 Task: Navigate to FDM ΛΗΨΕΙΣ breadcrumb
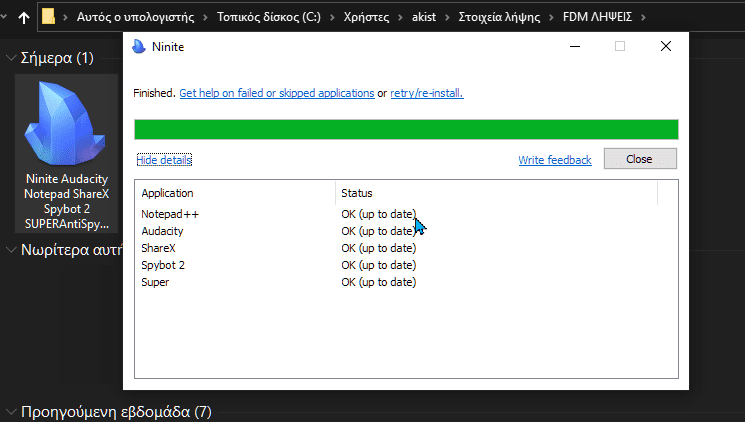click(x=597, y=17)
